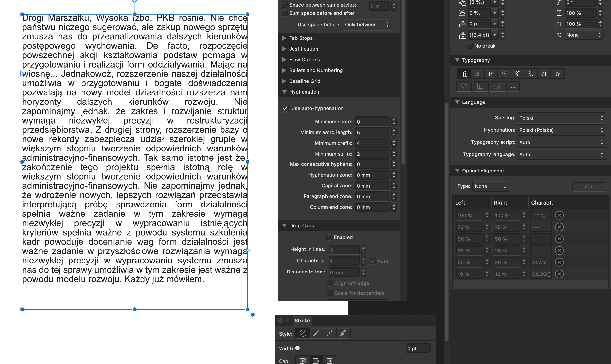Viewport: 611px width, 364px height.
Task: Toggle Auto characters checkbox in Drop Caps
Action: pos(373,261)
